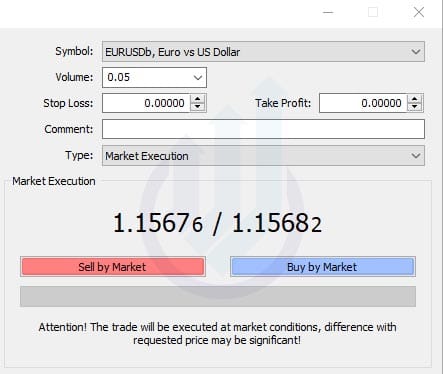Open the Symbol dropdown EURUSDb
443x374 pixels.
263,52
